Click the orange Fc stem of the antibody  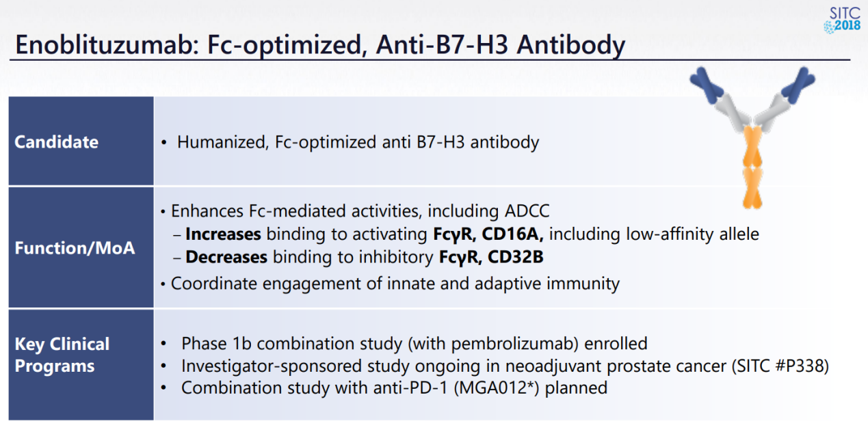[753, 165]
